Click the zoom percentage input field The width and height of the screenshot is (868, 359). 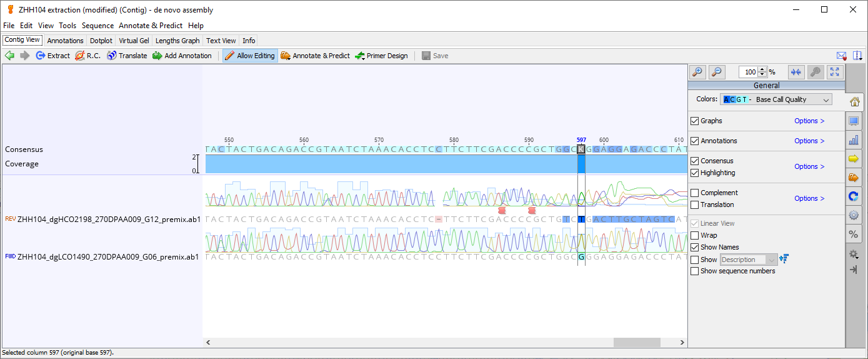pyautogui.click(x=748, y=72)
